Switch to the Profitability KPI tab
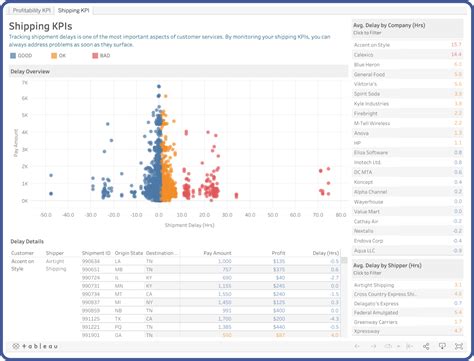Viewport: 474px width, 361px height. click(x=31, y=10)
